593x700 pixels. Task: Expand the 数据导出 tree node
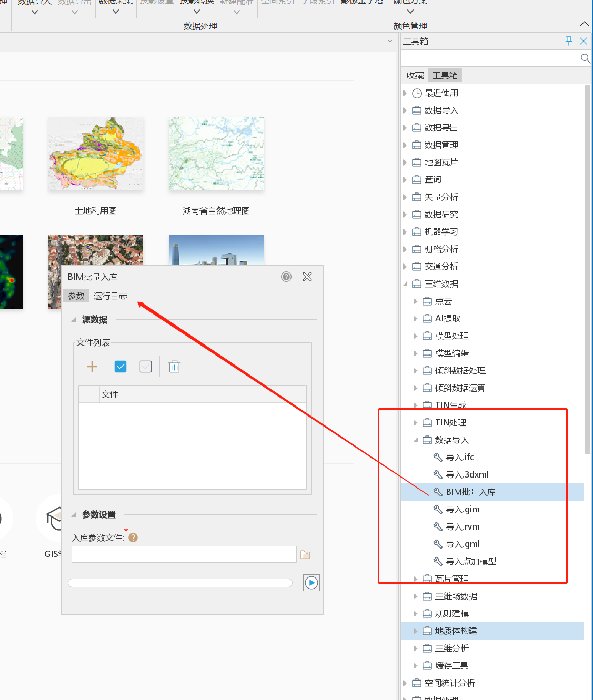(405, 128)
